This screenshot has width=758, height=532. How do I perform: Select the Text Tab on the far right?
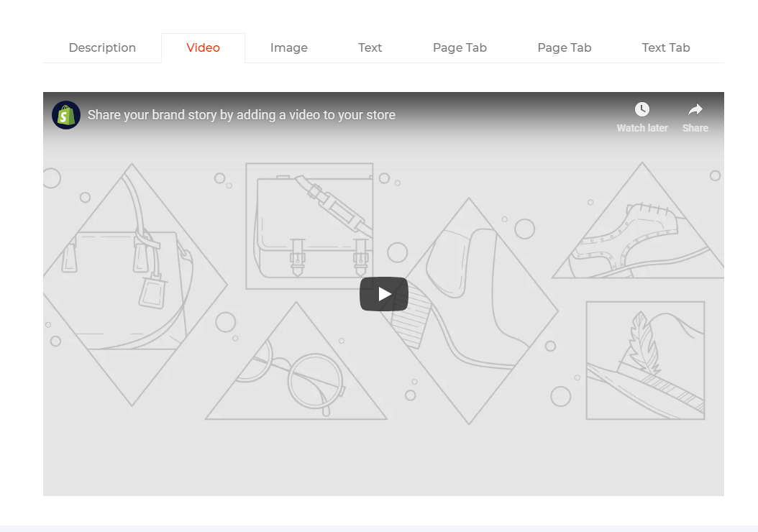tap(665, 47)
